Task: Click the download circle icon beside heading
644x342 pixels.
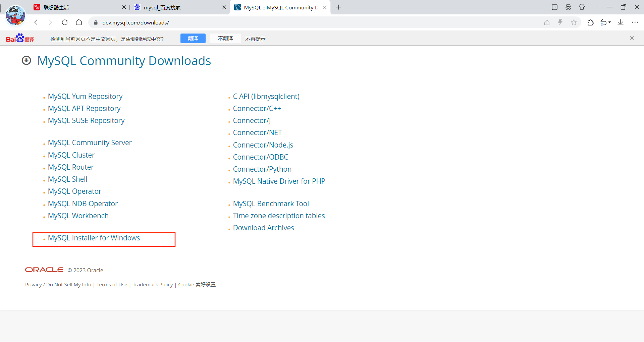Action: click(x=26, y=60)
